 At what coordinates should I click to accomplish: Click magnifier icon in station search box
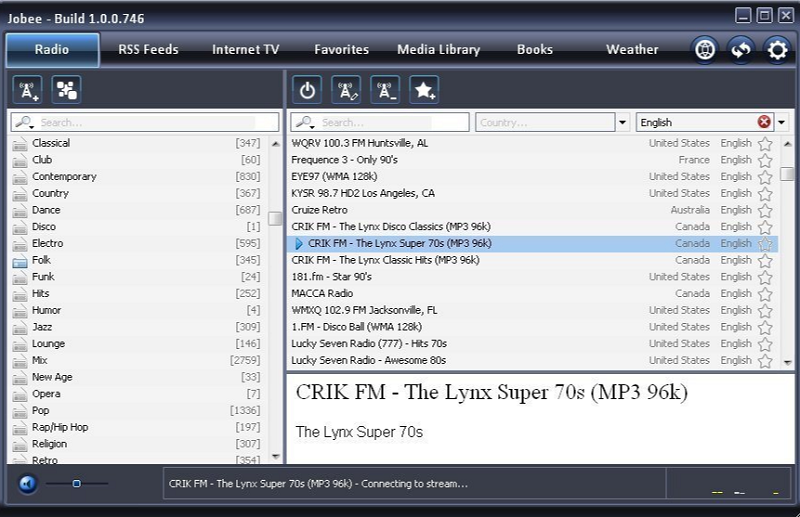[x=305, y=122]
